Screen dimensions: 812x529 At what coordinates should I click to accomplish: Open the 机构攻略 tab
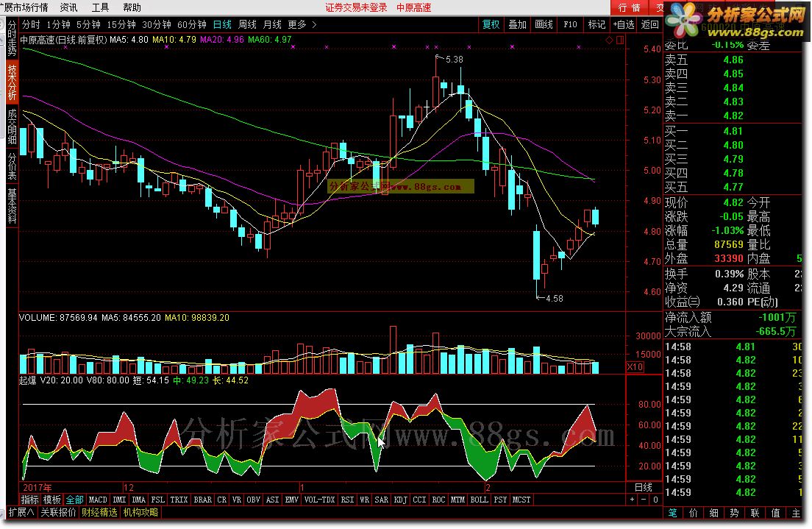coord(141,512)
